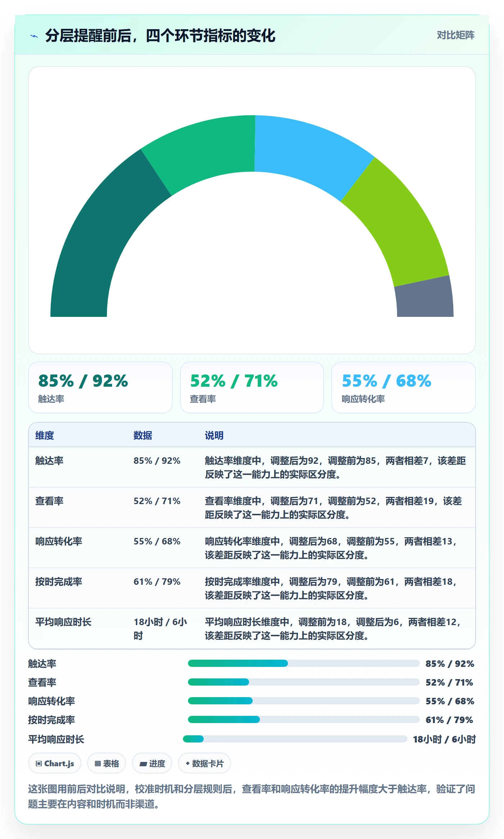Click table data cell 18小时 / 6小时
The width and height of the screenshot is (504, 839).
(161, 629)
